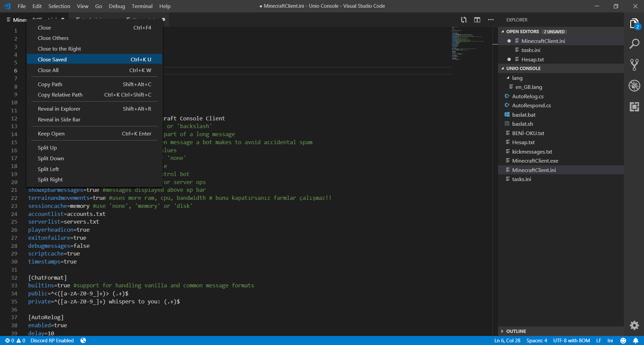
Task: Open the Terminal menu
Action: tap(142, 6)
